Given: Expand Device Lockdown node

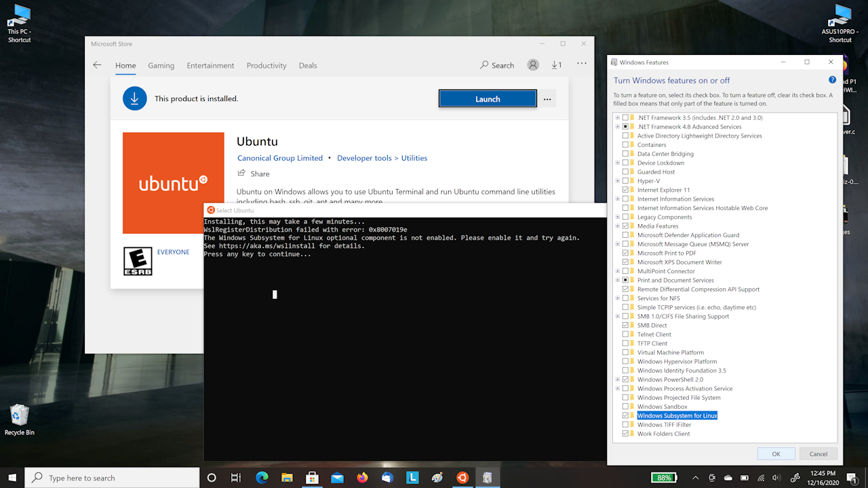Looking at the screenshot, I should [x=618, y=163].
